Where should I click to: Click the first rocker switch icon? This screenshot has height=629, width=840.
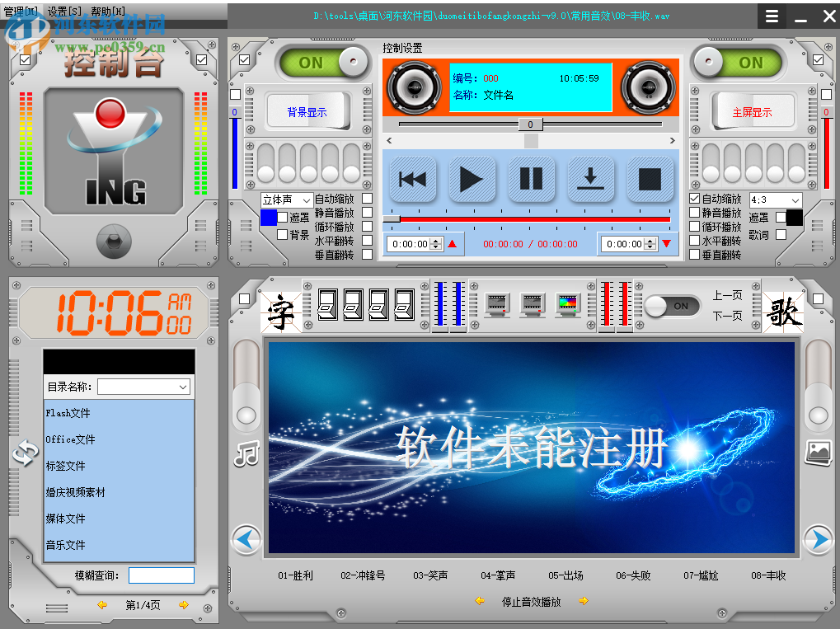[x=328, y=304]
